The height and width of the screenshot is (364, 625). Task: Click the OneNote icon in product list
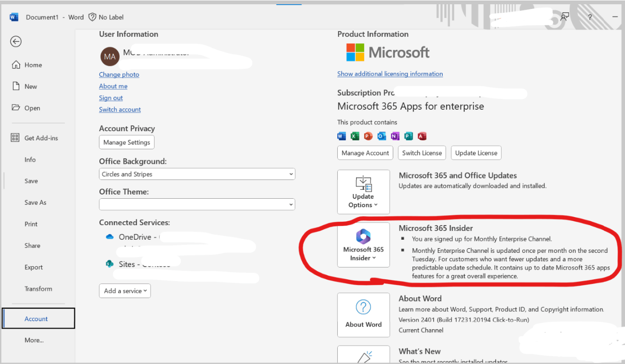coord(395,136)
